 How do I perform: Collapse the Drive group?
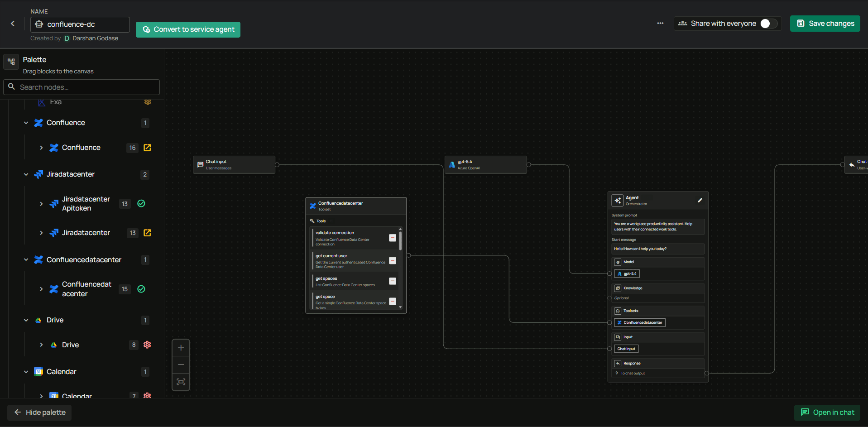point(26,320)
